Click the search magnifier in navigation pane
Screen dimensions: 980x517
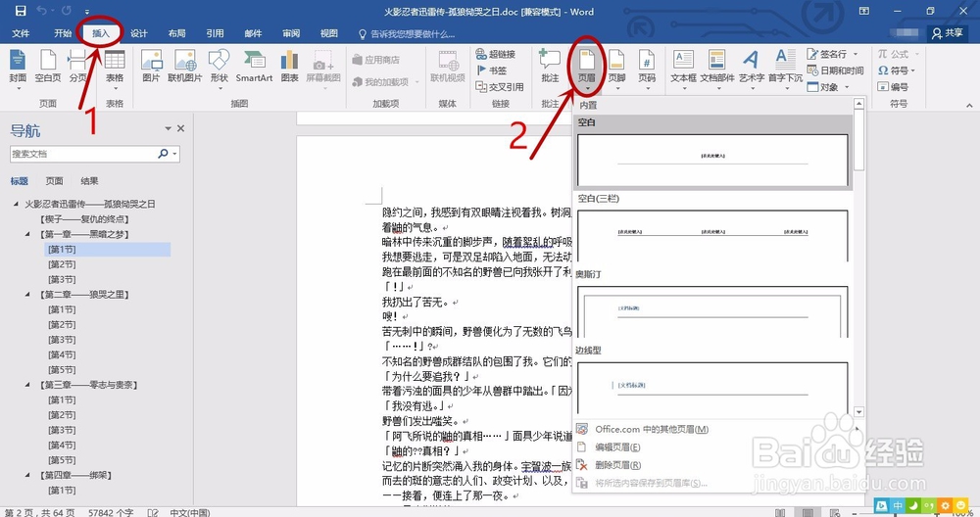click(x=163, y=153)
